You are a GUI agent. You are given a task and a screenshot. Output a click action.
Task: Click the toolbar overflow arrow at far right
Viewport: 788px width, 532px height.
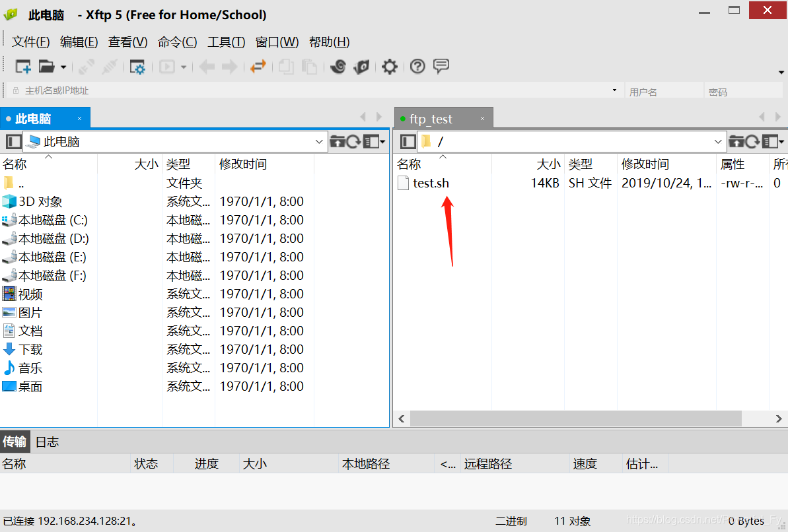pos(781,73)
